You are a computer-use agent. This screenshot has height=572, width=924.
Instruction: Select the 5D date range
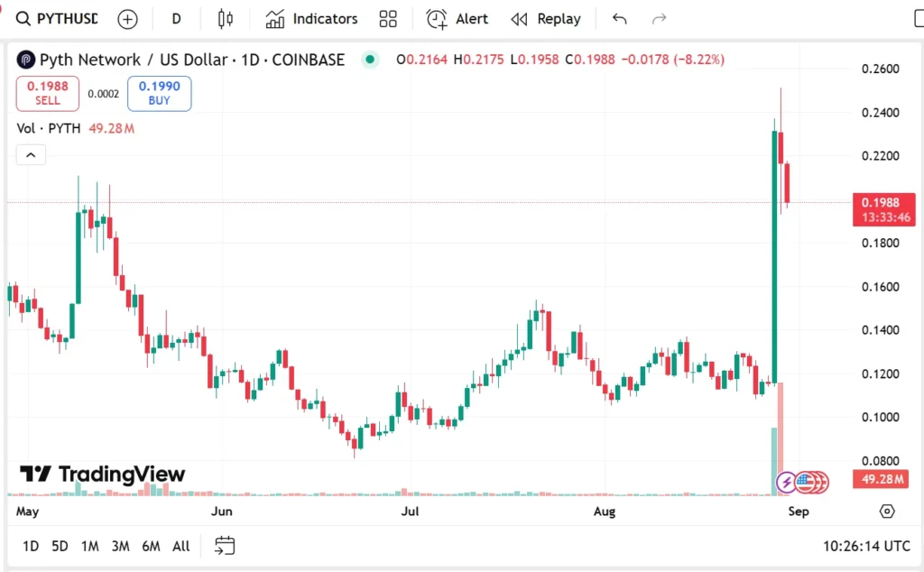click(x=60, y=546)
